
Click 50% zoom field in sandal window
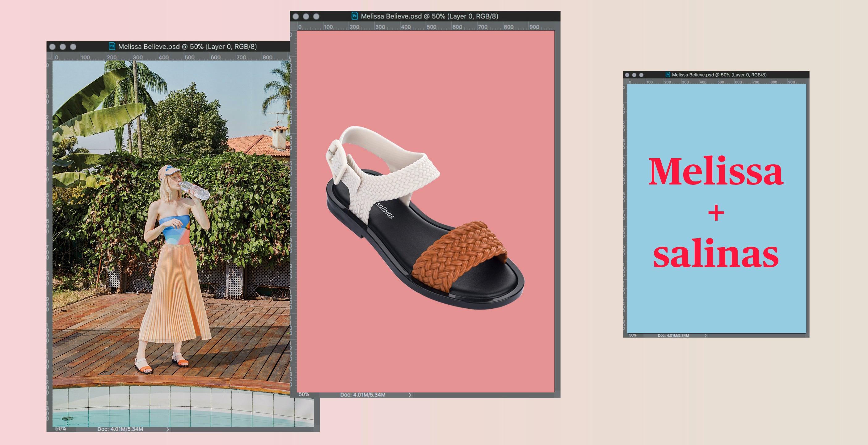[x=304, y=394]
